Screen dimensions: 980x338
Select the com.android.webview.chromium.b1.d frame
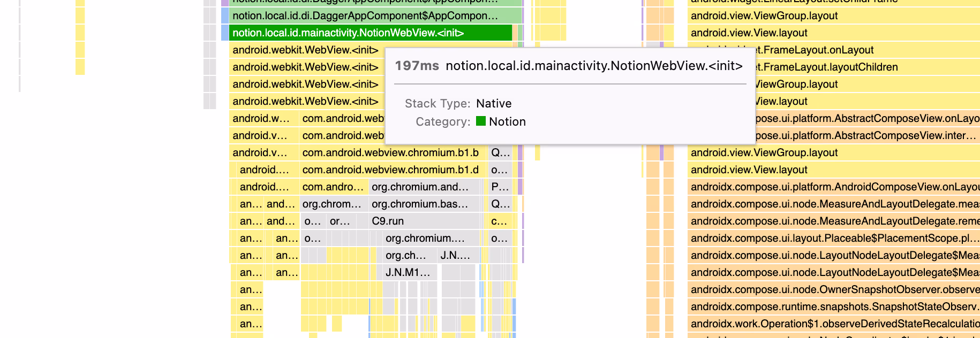tap(391, 170)
